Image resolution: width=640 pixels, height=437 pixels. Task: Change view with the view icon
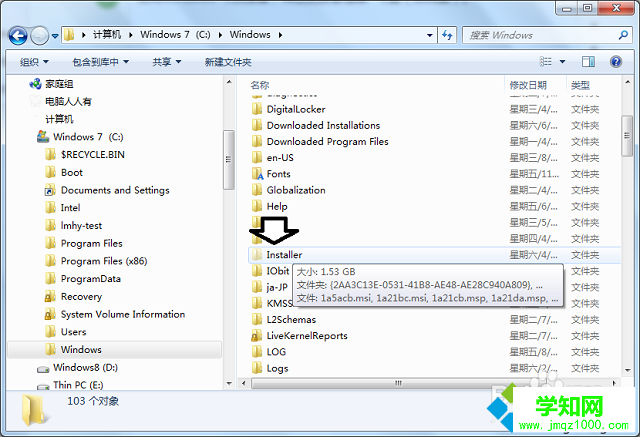coord(546,62)
